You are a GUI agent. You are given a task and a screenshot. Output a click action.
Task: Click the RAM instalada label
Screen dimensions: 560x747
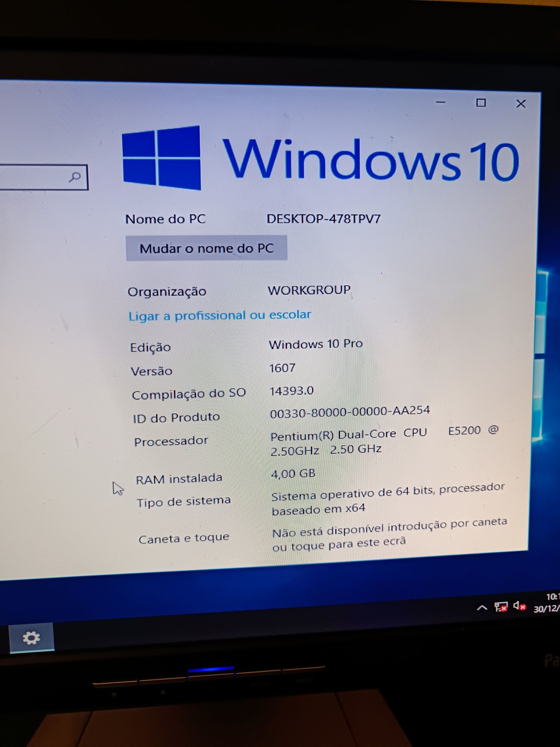[179, 478]
